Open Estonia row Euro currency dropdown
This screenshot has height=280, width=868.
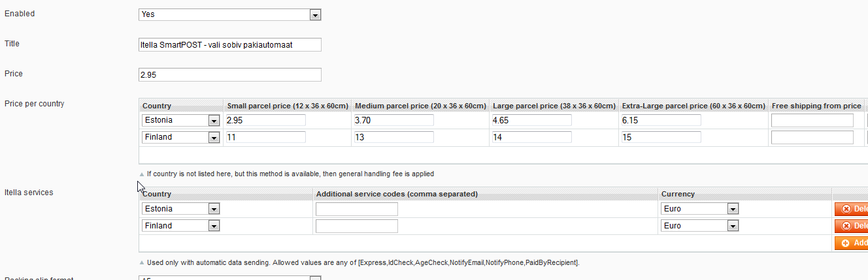[699, 209]
